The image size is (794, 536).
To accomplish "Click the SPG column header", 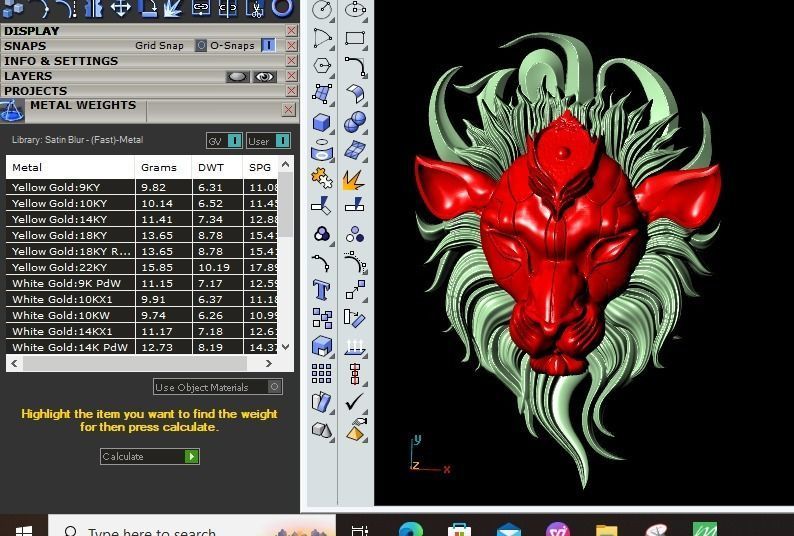I will point(260,167).
